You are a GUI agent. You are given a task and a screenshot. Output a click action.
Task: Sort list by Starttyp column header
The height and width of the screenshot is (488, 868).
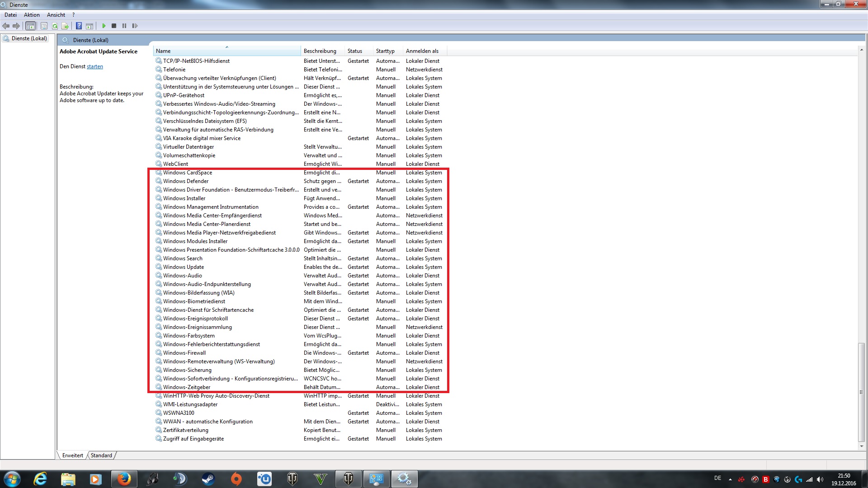point(385,51)
